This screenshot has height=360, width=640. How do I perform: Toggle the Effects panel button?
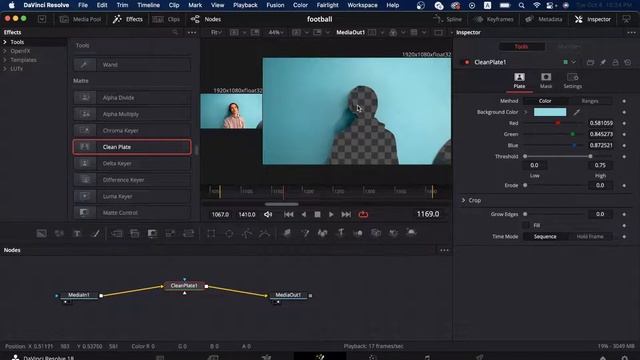(128, 19)
